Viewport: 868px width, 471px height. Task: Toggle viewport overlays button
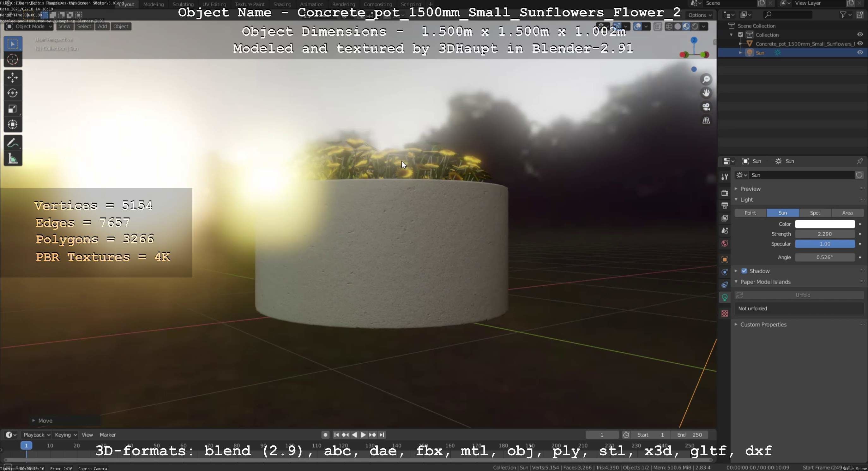coord(637,27)
